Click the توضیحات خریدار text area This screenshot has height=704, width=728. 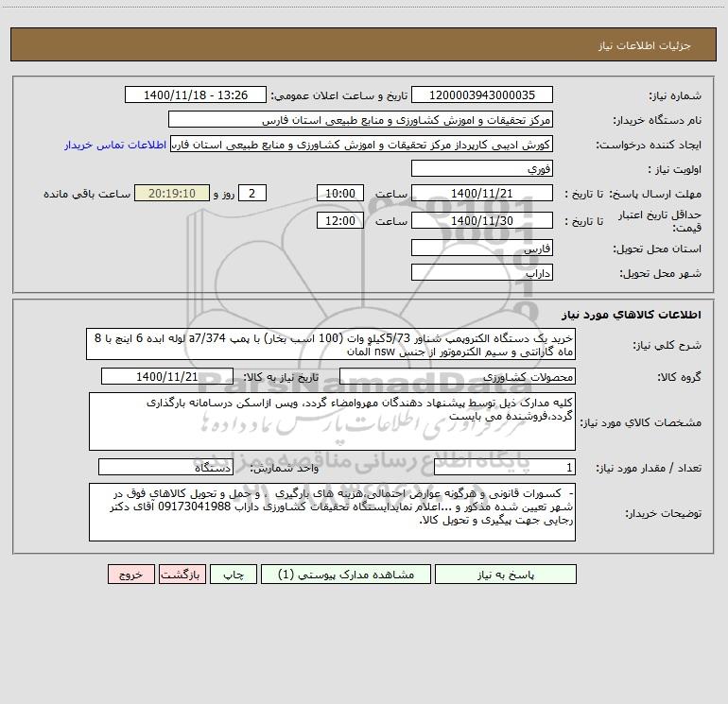click(x=332, y=512)
